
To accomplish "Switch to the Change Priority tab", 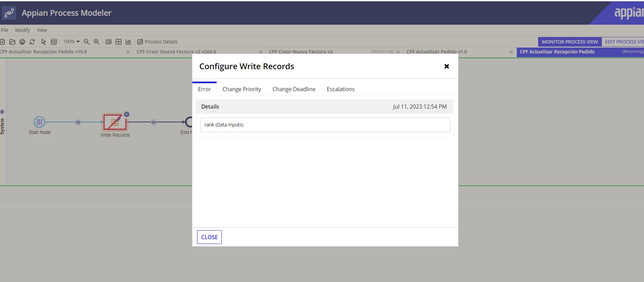I will pyautogui.click(x=242, y=89).
